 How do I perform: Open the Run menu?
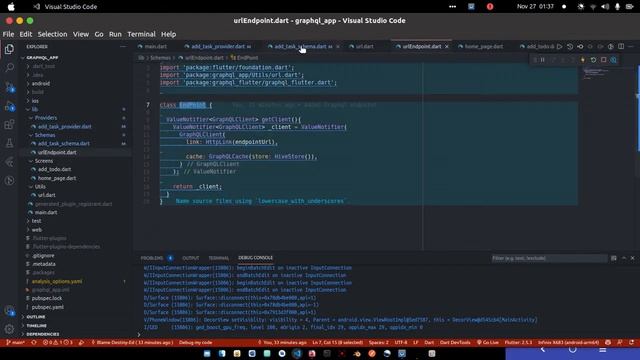(115, 34)
